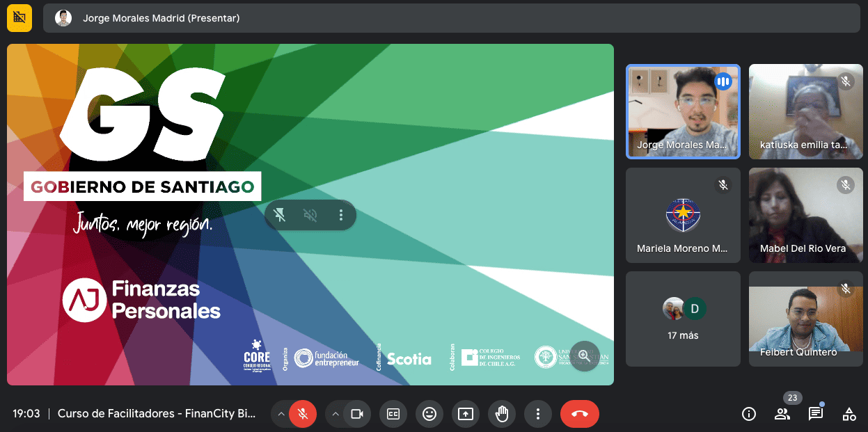Click the "fundación entrepreneur" logo on the slide

tap(326, 358)
